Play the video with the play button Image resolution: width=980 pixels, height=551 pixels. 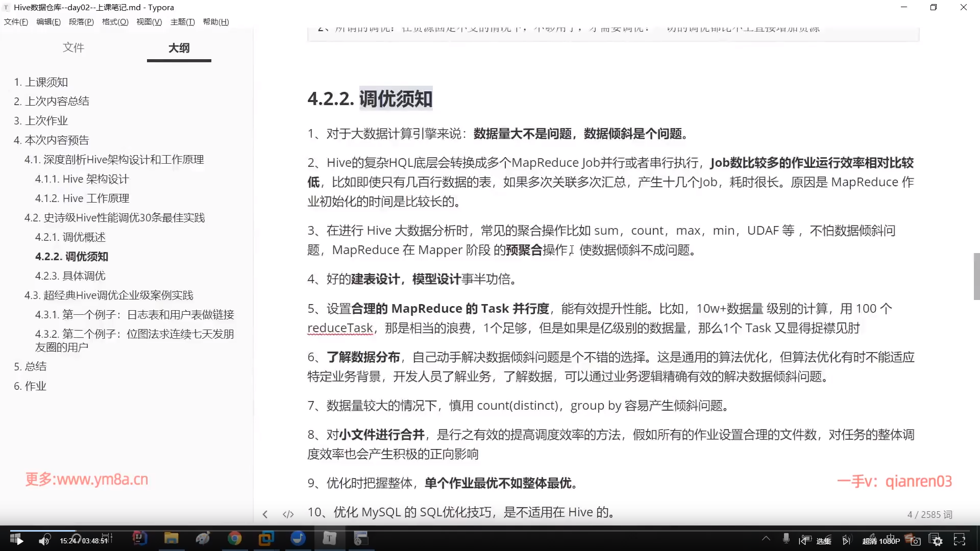point(19,541)
